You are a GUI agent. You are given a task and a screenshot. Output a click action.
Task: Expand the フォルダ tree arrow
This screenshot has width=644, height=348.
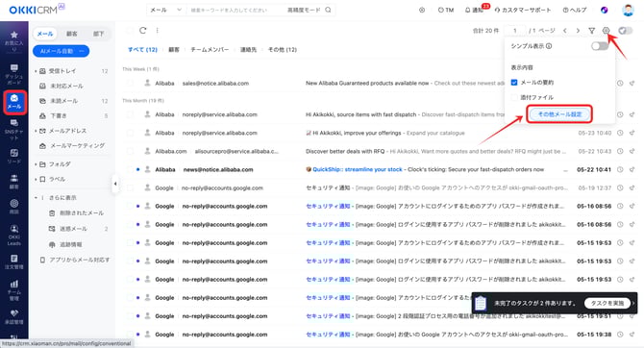[36, 164]
